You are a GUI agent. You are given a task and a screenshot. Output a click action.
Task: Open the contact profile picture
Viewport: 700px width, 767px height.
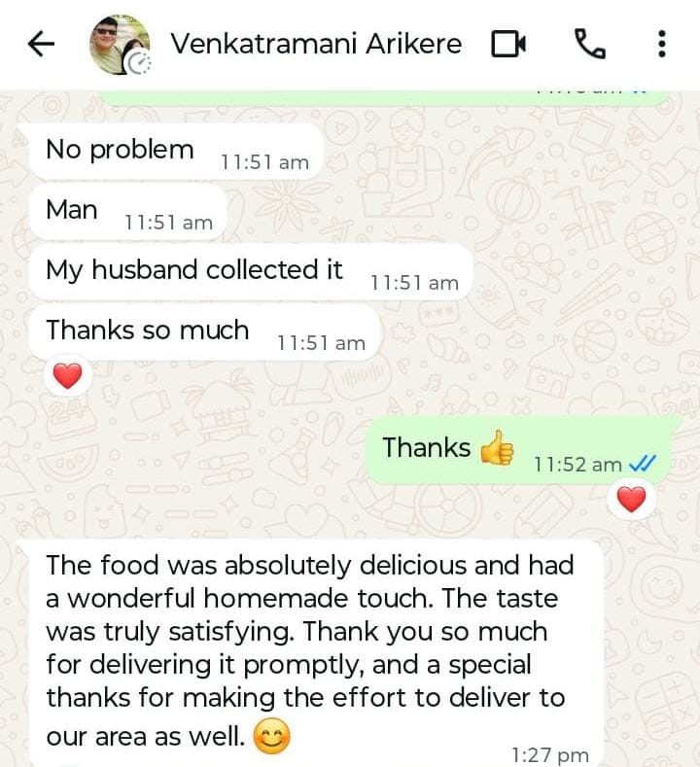coord(120,45)
